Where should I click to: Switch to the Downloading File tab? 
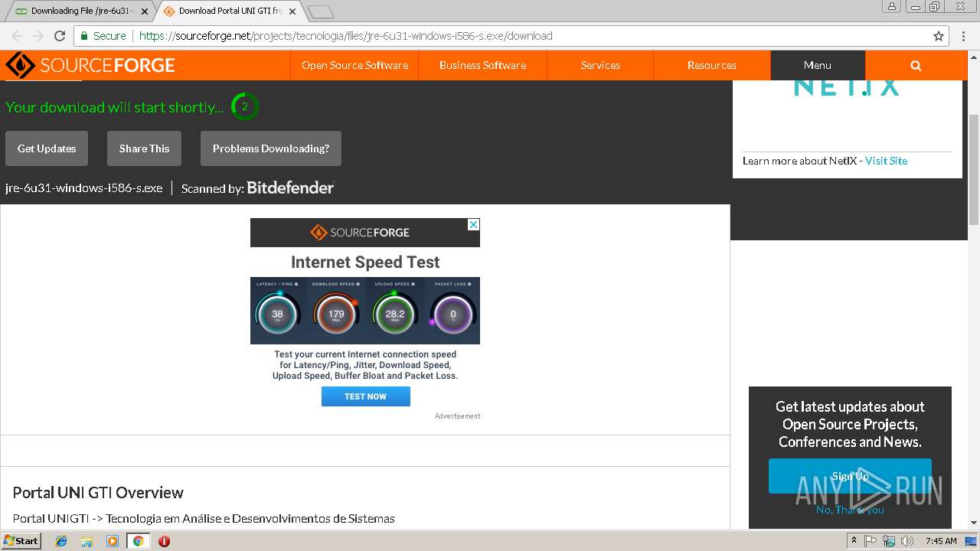coord(79,11)
